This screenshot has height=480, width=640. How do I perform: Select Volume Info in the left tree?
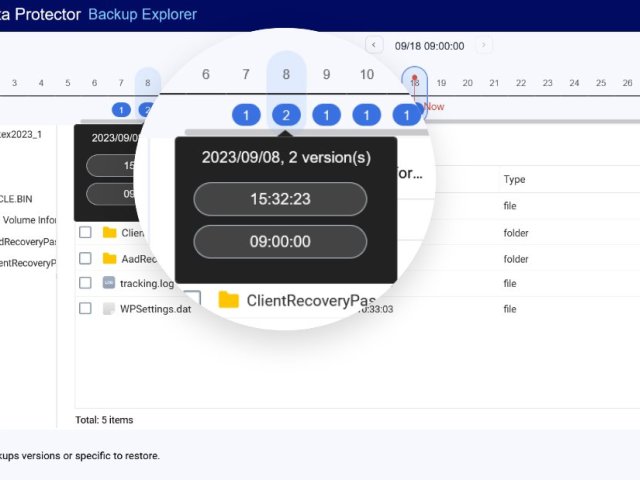coord(29,220)
